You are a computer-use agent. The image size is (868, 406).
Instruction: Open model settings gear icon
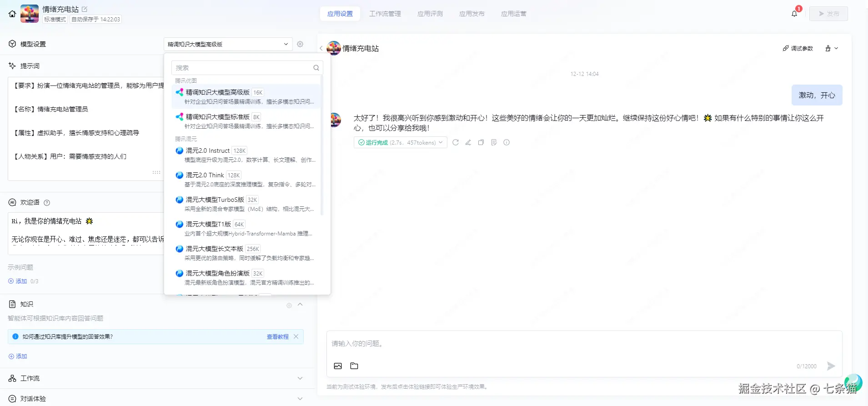[300, 44]
